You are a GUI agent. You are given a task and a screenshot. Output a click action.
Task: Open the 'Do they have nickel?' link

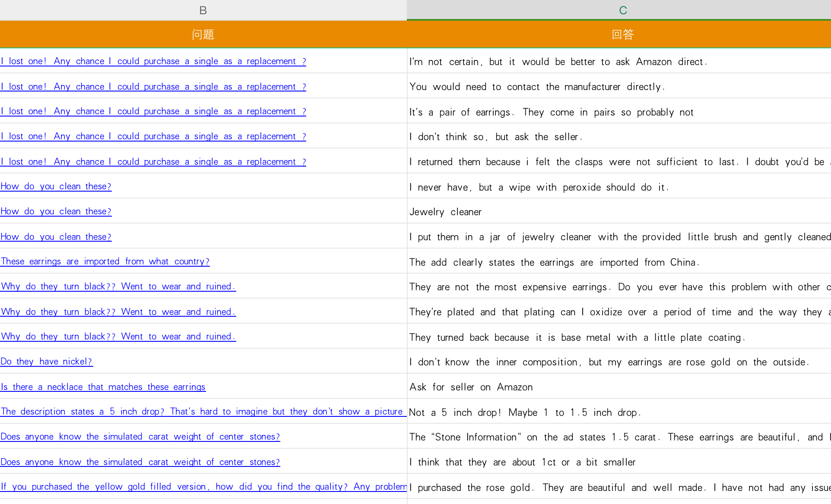47,362
